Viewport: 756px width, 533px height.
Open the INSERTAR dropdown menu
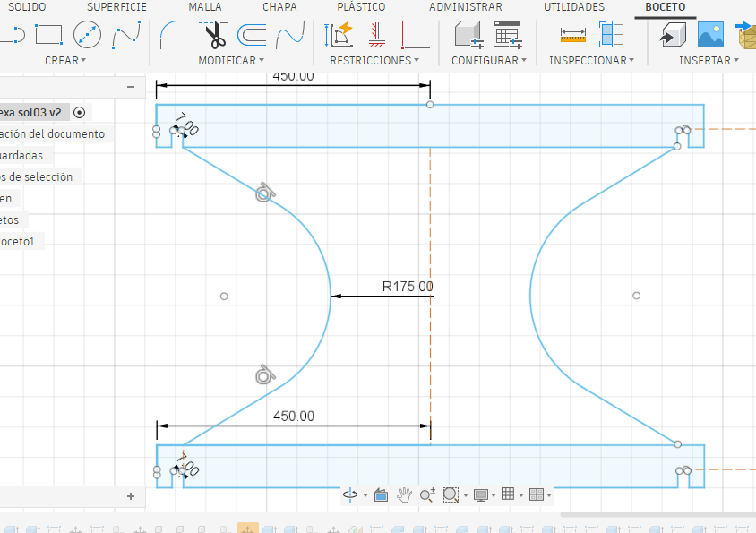(x=709, y=60)
